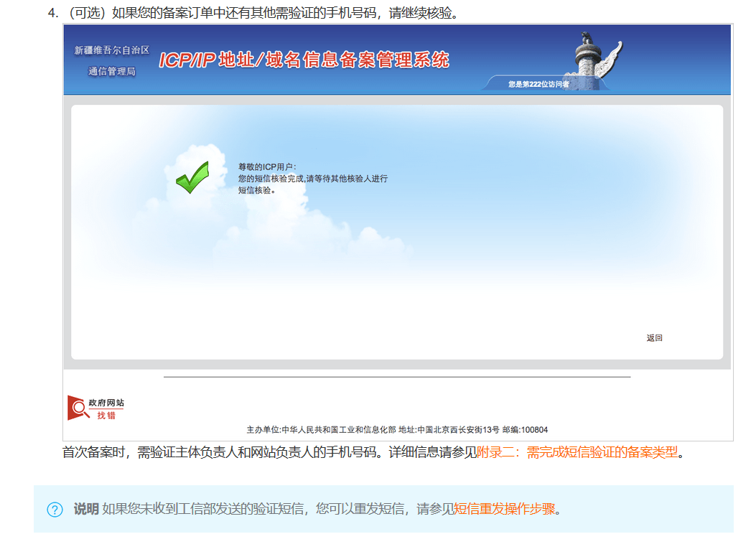Click the 返回 link in the ICP page
Viewport: 756px width, 557px height.
[x=654, y=338]
